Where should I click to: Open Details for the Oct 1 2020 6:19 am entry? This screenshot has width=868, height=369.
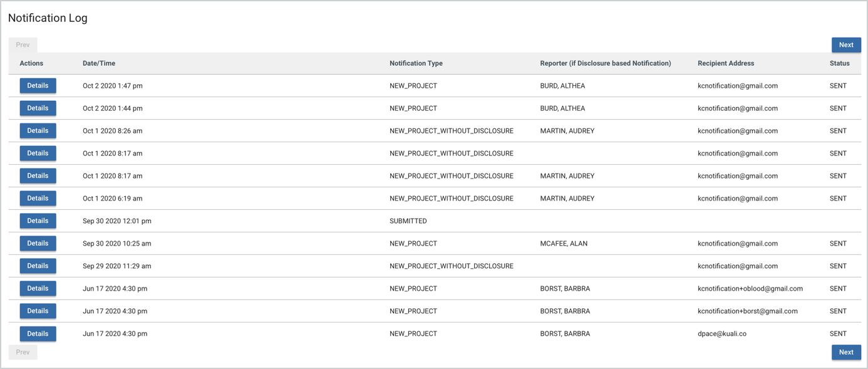pos(38,198)
